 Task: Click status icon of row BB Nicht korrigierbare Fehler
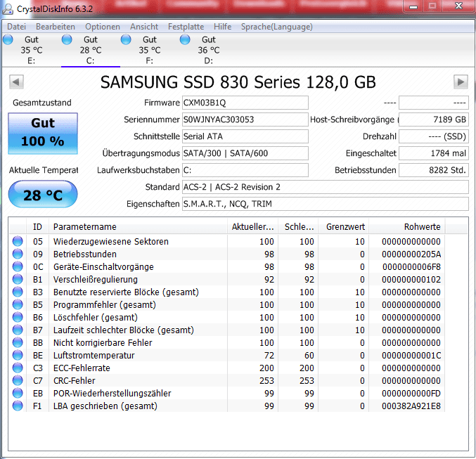pos(18,342)
